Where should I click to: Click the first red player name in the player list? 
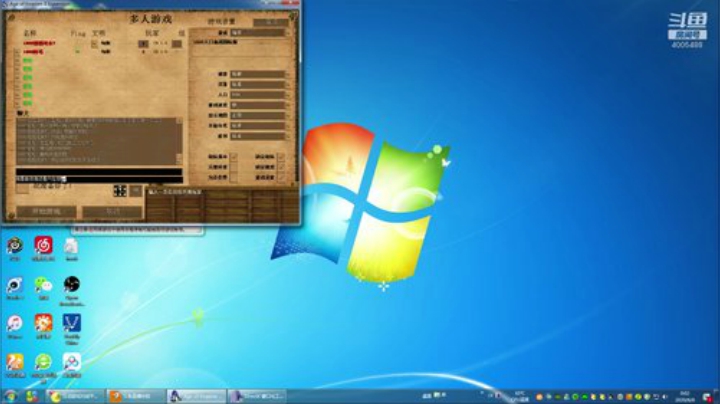pyautogui.click(x=39, y=43)
